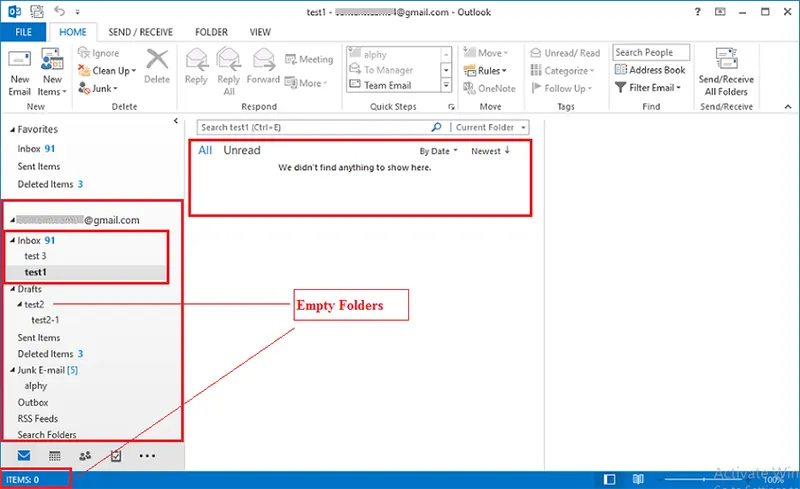Screen dimensions: 800x489
Task: Click the Send/Receive quick access icon
Action: coord(37,11)
